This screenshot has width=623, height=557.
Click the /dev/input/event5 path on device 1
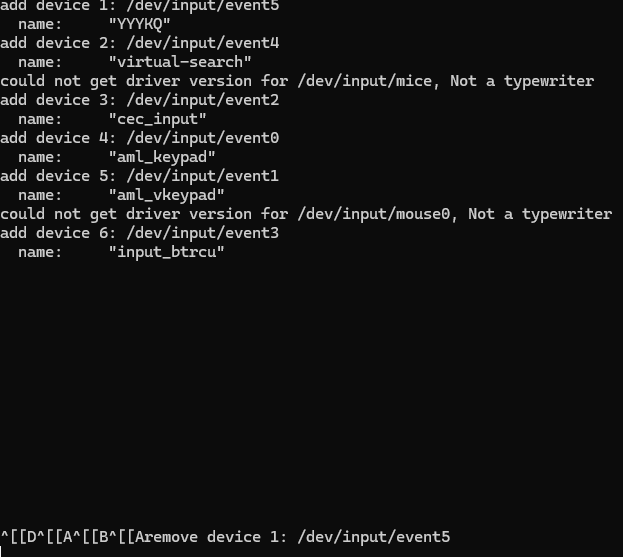203,6
